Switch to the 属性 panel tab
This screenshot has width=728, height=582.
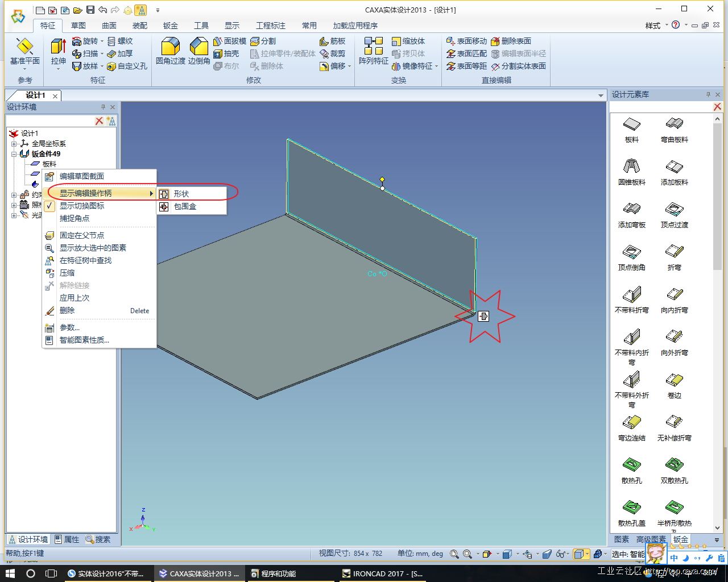pos(67,539)
